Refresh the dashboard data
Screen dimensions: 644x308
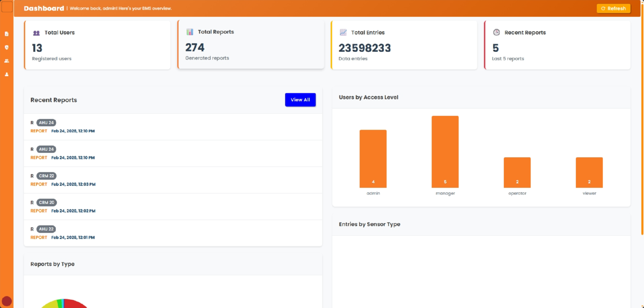click(613, 8)
